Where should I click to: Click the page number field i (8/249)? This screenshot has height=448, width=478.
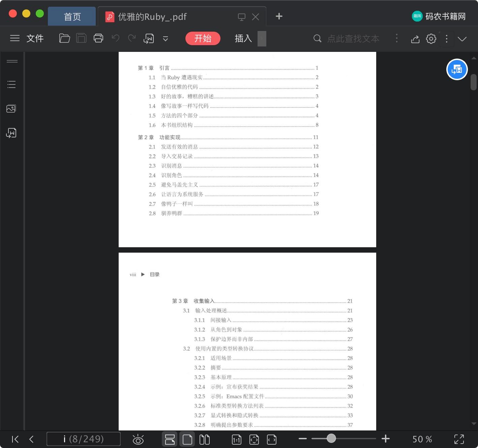coord(83,439)
